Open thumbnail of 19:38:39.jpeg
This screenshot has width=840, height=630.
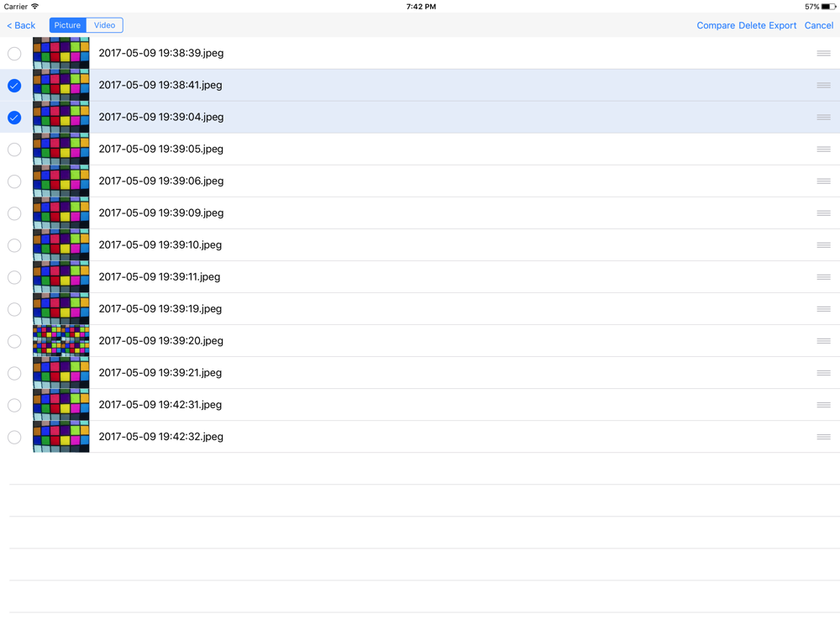tap(61, 53)
